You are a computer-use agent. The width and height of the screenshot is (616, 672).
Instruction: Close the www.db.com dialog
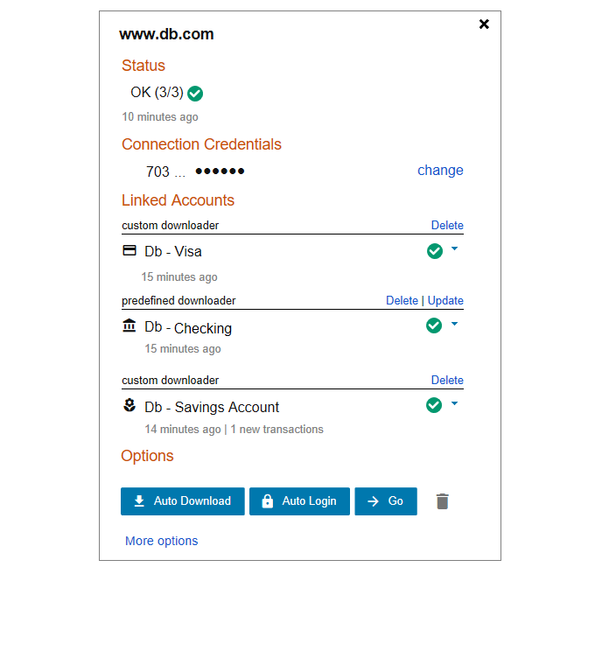484,24
